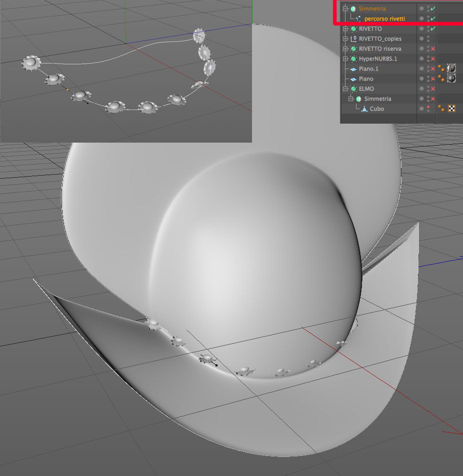The height and width of the screenshot is (476, 463).
Task: Click the Piano.1 material sphere thumbnail
Action: coord(451,68)
